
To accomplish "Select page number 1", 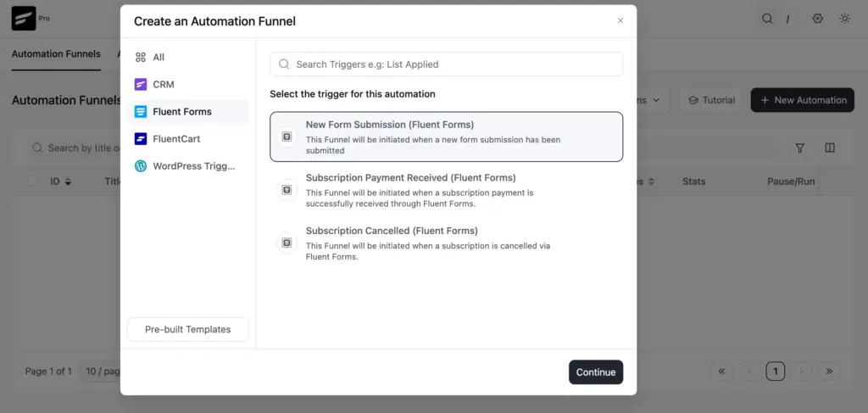I will (775, 371).
